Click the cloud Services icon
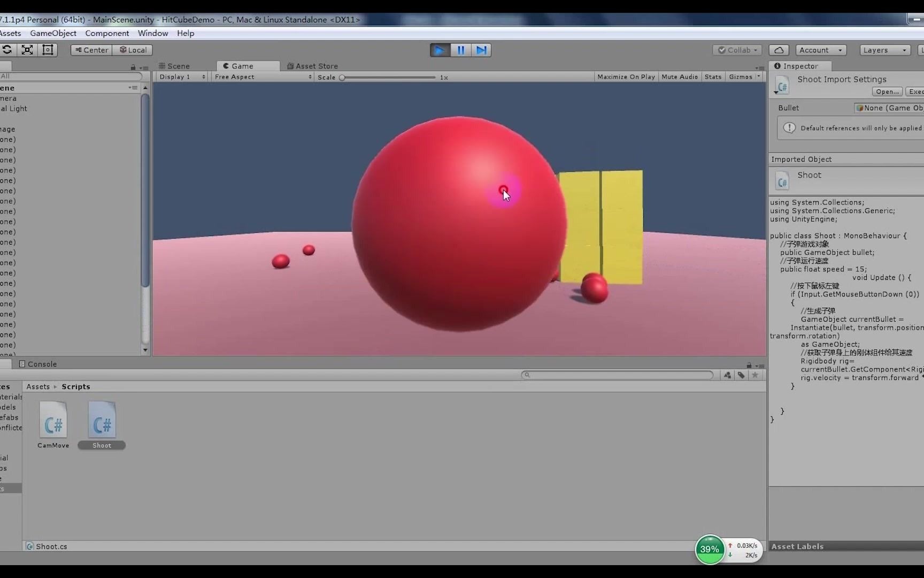The height and width of the screenshot is (578, 924). [x=779, y=50]
